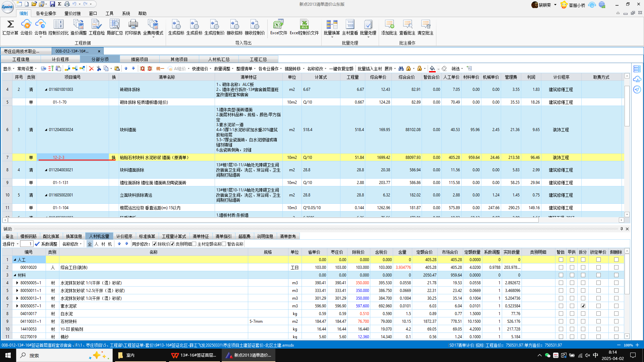Screen dimensions: 644x362
Task: Switch to the 清单特征 bottom tab
Action: click(201, 236)
